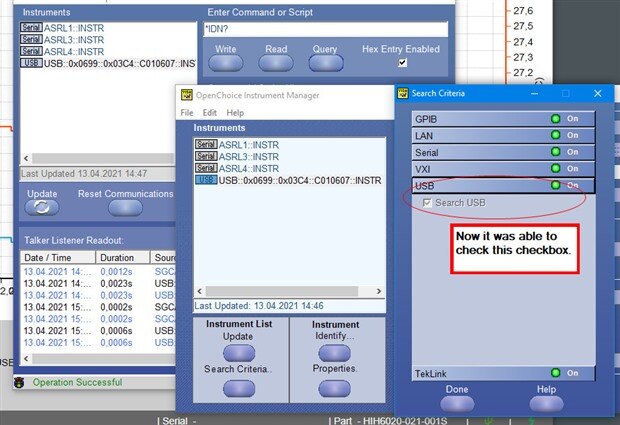This screenshot has width=620, height=425.
Task: Click left scroll arrow in Instrument Manager list
Action: tap(199, 291)
